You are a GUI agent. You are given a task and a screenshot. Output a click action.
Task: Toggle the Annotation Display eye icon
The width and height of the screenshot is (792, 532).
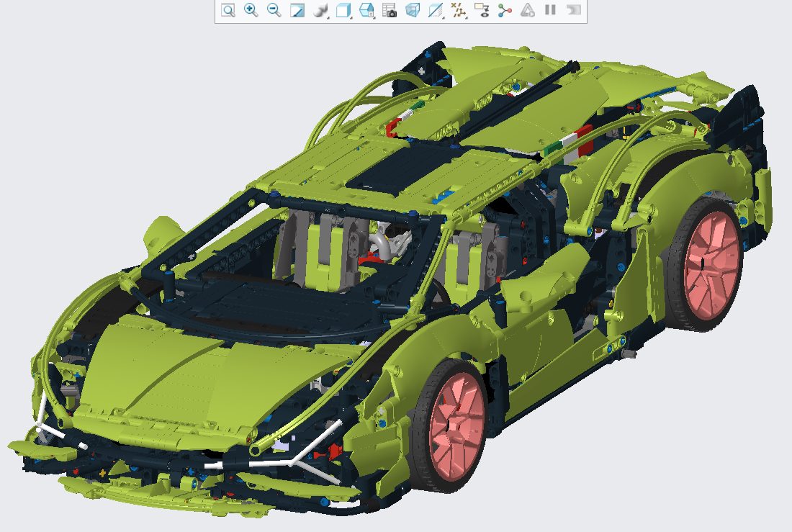click(x=482, y=10)
